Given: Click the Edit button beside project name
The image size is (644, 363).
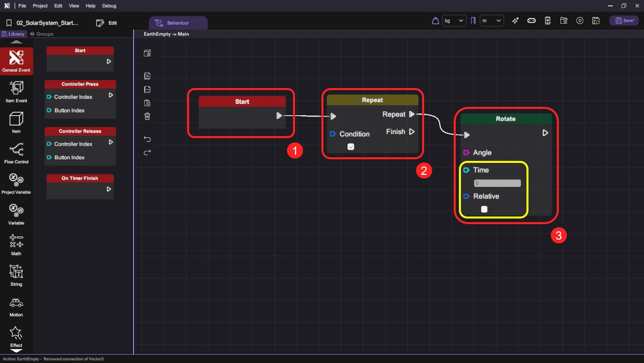Looking at the screenshot, I should (107, 23).
